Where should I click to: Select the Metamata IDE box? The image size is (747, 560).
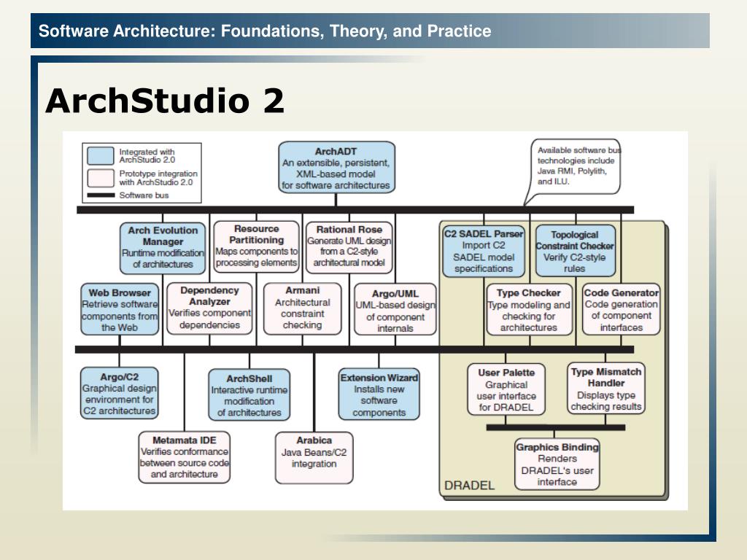[185, 457]
